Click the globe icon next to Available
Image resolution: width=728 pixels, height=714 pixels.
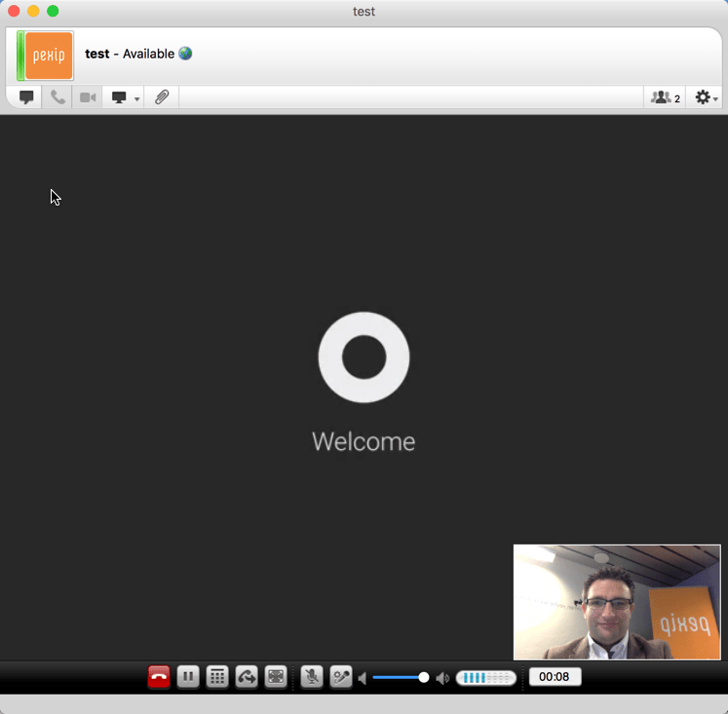click(x=185, y=54)
